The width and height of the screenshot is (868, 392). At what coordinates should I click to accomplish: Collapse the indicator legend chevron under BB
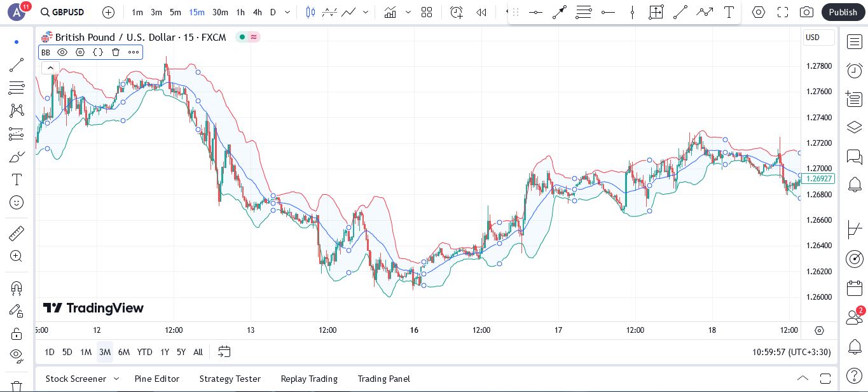pos(50,68)
